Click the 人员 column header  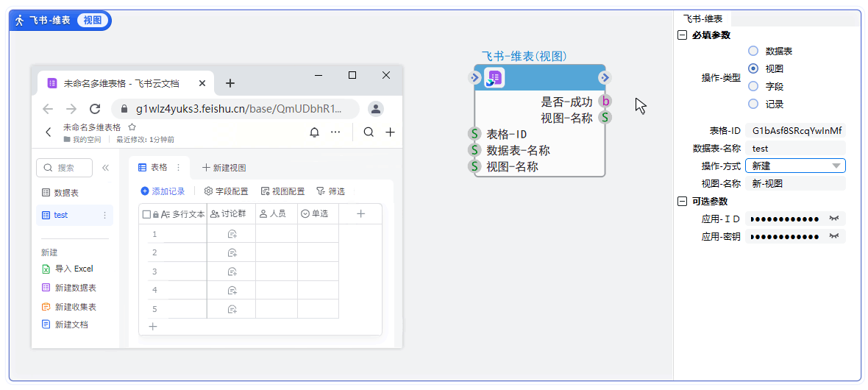tap(277, 214)
